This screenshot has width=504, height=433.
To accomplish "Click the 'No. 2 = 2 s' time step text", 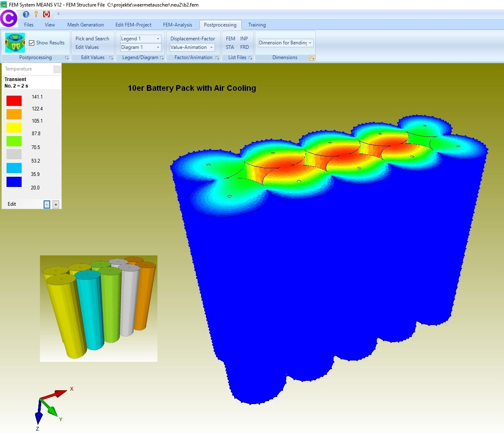I will (16, 86).
